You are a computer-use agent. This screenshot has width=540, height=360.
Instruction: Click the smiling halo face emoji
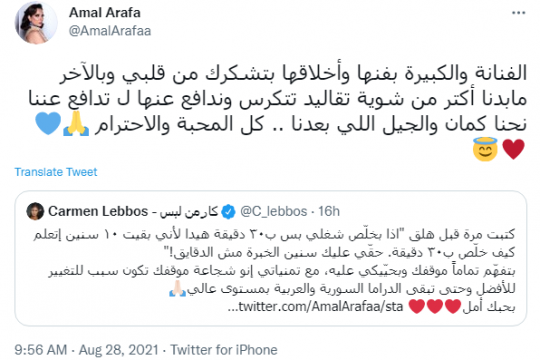(485, 149)
